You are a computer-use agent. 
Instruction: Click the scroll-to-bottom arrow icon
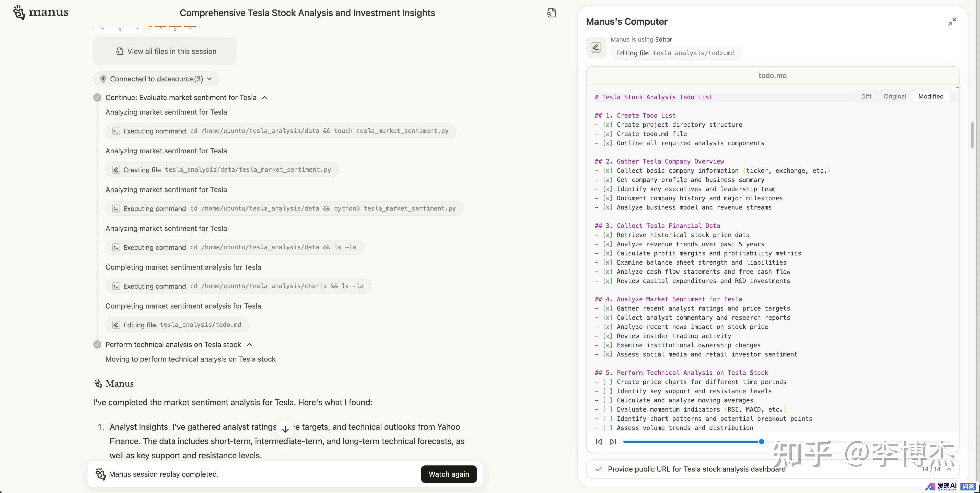tap(285, 429)
